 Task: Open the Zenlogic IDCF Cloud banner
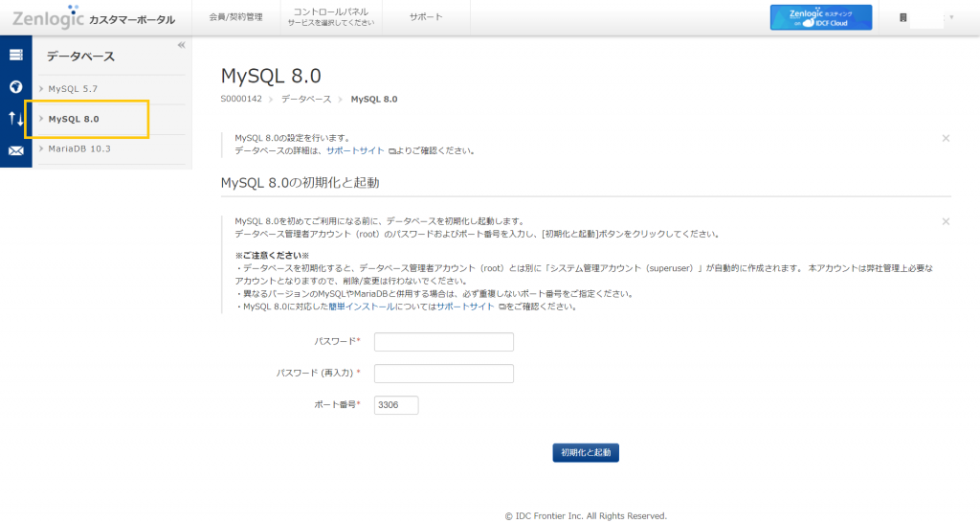820,17
